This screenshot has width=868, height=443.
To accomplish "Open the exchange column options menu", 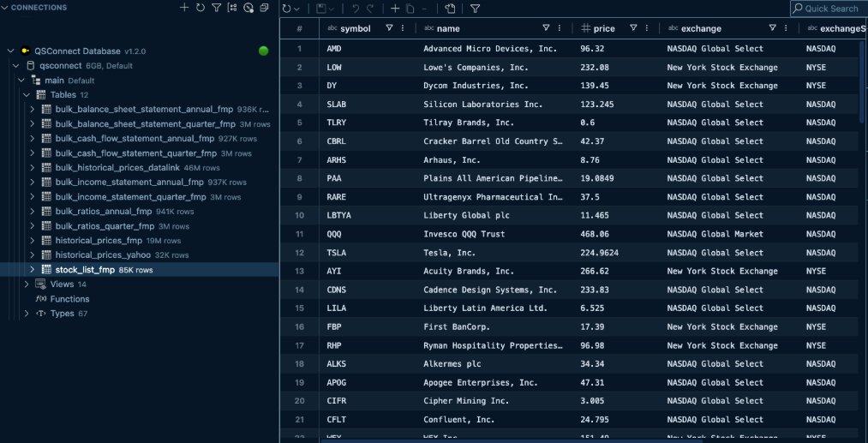I will [786, 28].
